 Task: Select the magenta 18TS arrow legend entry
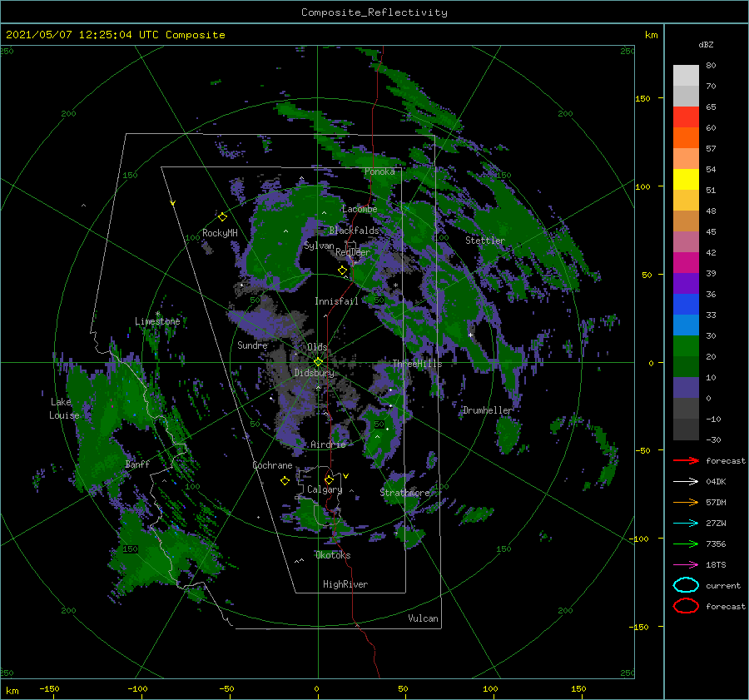point(686,565)
